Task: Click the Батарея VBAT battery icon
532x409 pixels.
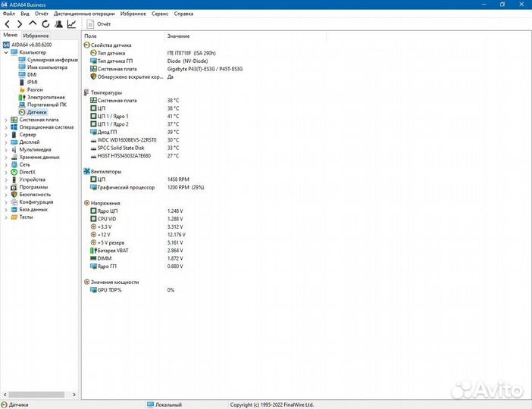Action: (93, 250)
